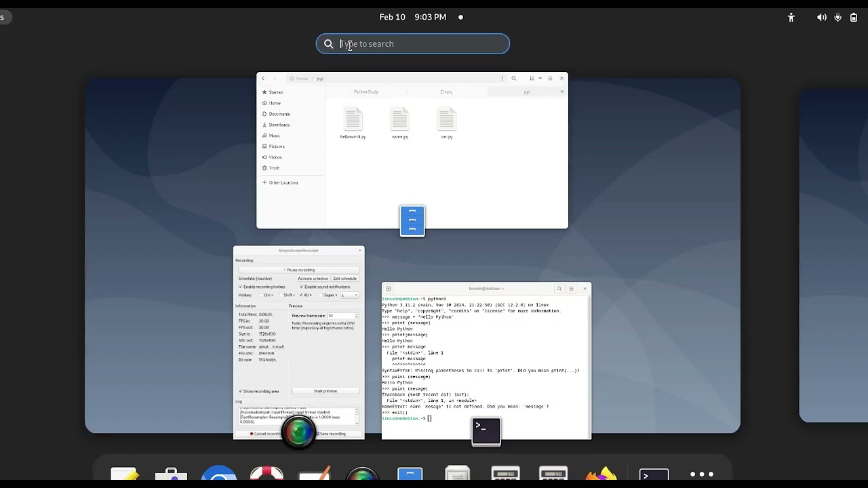Go back in Files window

pyautogui.click(x=264, y=79)
